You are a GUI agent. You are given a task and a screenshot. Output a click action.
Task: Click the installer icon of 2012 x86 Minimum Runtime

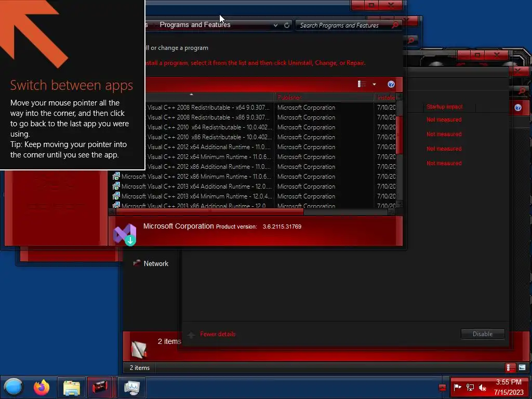116,176
